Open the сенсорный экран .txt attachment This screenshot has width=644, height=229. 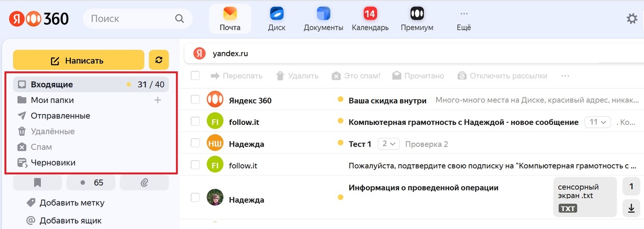(585, 197)
